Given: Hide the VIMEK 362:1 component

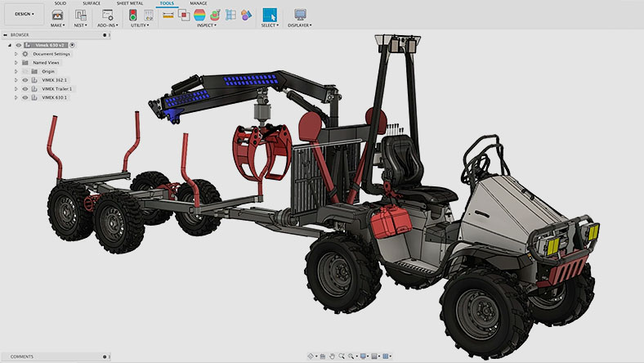Looking at the screenshot, I should (x=25, y=80).
